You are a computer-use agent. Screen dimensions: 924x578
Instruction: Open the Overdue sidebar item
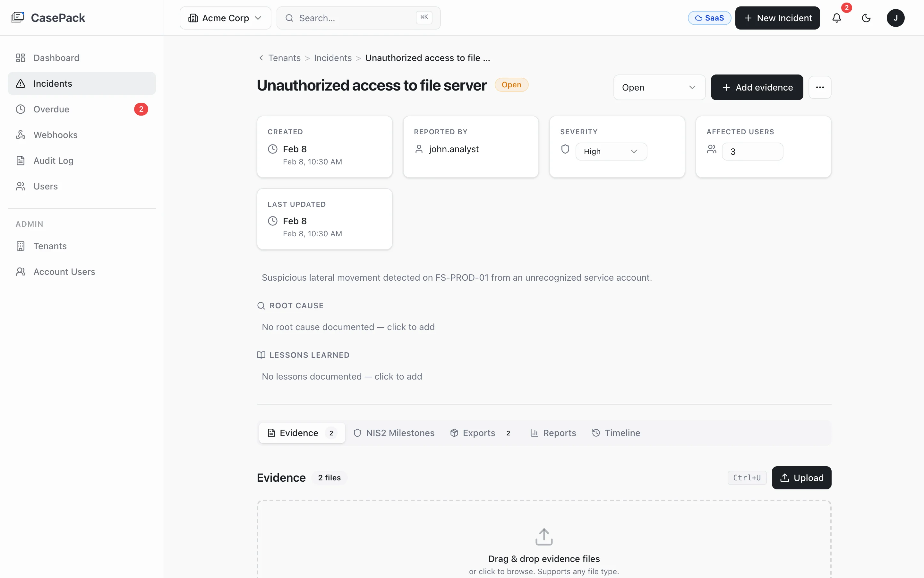pos(82,109)
